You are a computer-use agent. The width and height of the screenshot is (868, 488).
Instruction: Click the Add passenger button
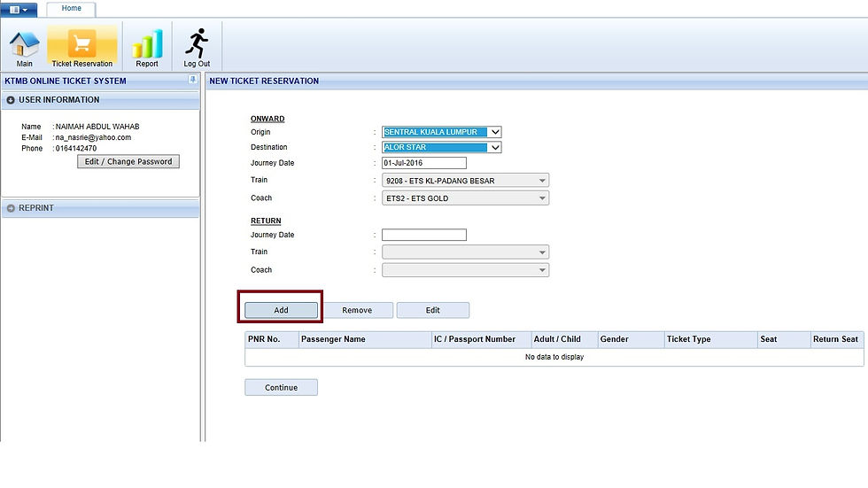(282, 310)
